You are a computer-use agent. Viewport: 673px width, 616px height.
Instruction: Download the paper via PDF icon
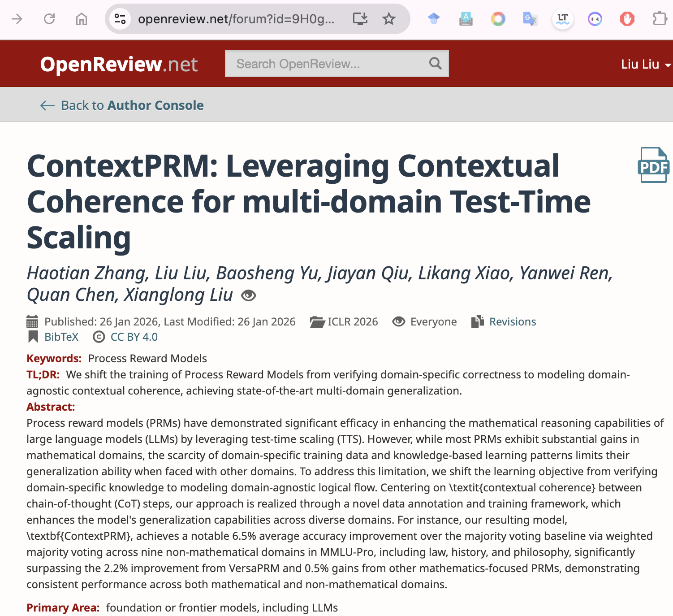click(x=653, y=165)
